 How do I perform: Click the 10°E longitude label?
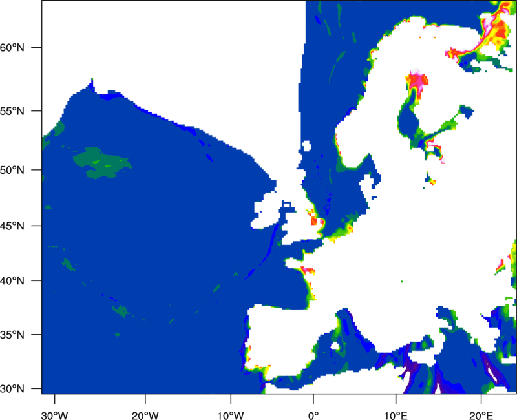(x=396, y=415)
